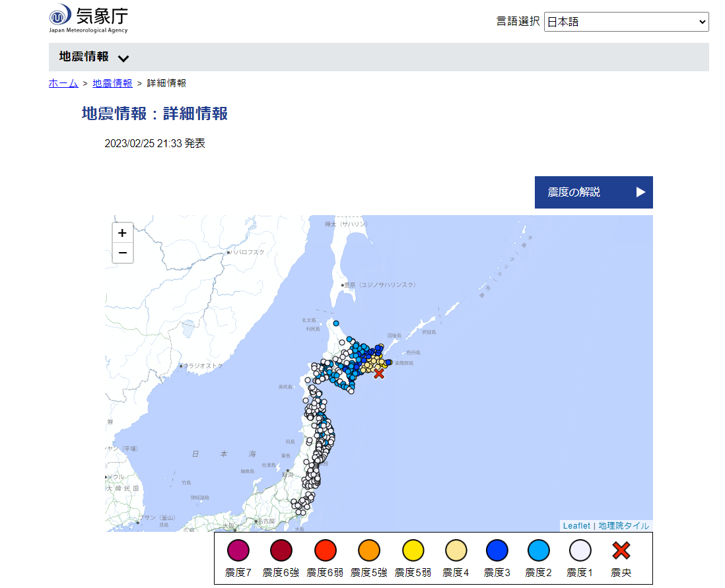
Task: Open the ホーム breadcrumb link
Action: pyautogui.click(x=63, y=83)
